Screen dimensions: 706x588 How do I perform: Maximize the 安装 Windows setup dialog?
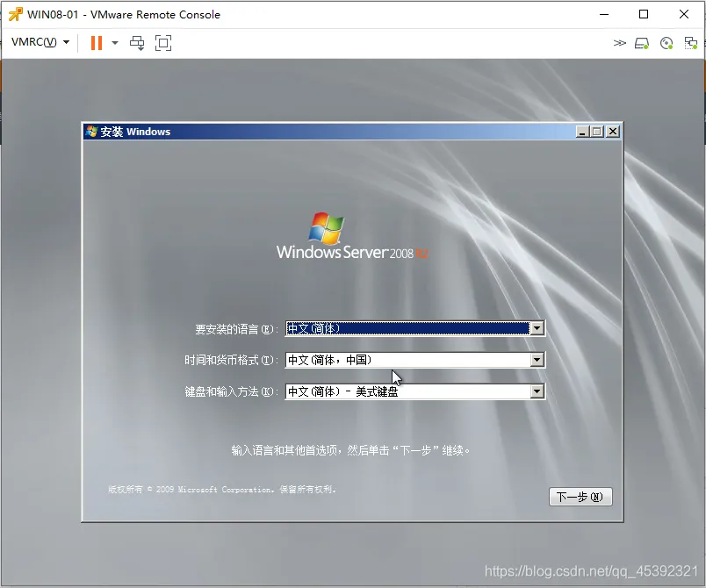coord(597,132)
